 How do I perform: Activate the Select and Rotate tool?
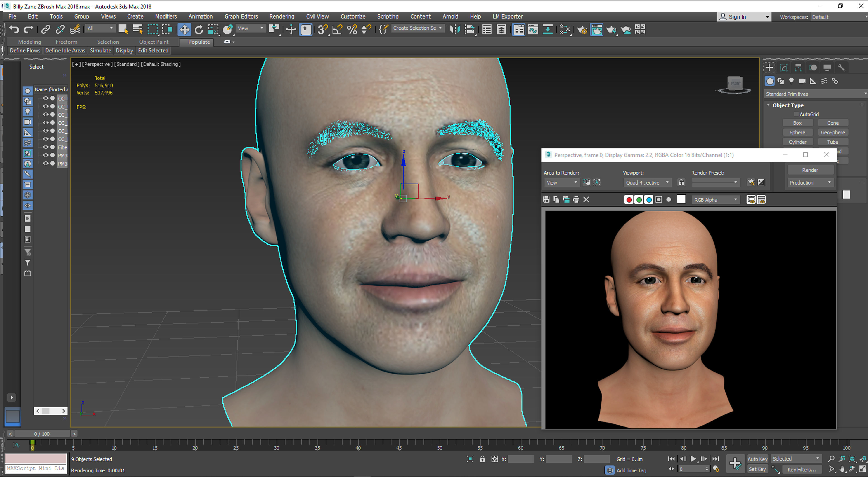tap(199, 30)
